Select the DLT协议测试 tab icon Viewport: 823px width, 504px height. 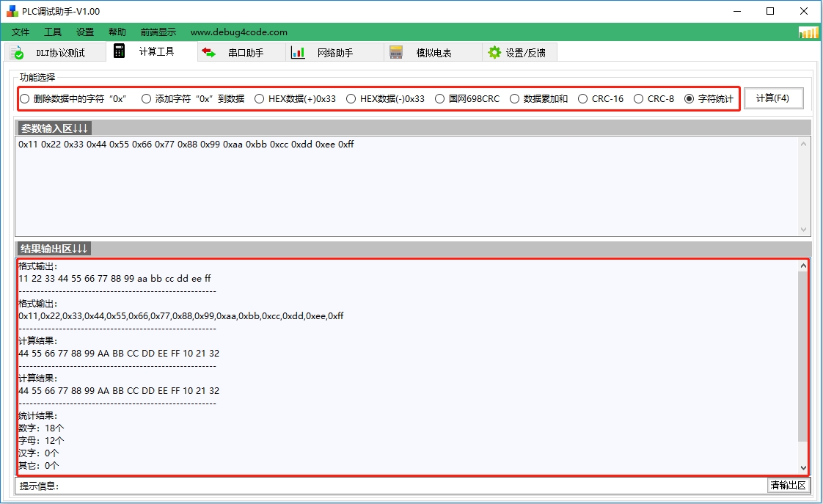click(18, 51)
